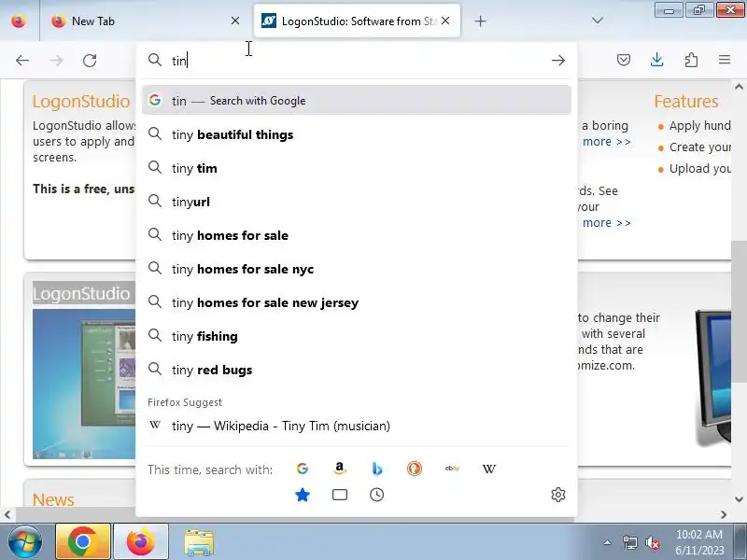Click the reload page icon
The width and height of the screenshot is (747, 560).
tap(90, 61)
